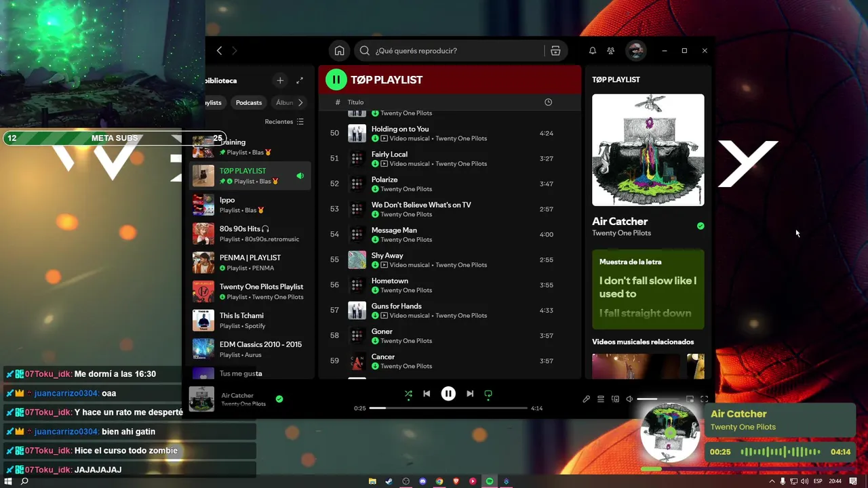Image resolution: width=868 pixels, height=488 pixels.
Task: Open the Muestra de la letra lyrics card
Action: 648,289
